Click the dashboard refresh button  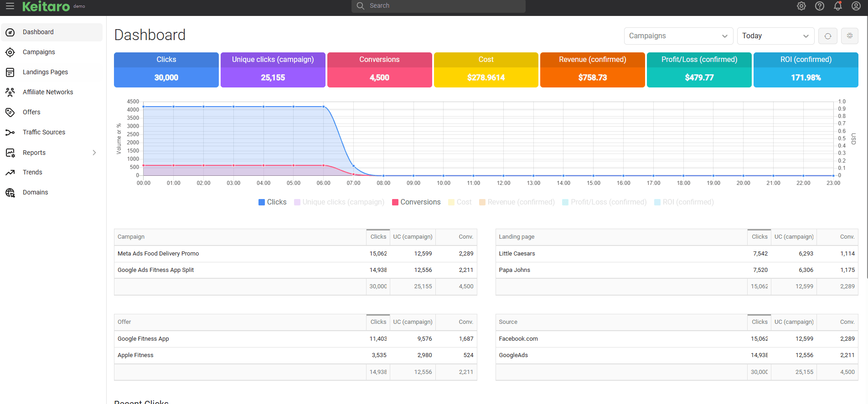pos(828,36)
